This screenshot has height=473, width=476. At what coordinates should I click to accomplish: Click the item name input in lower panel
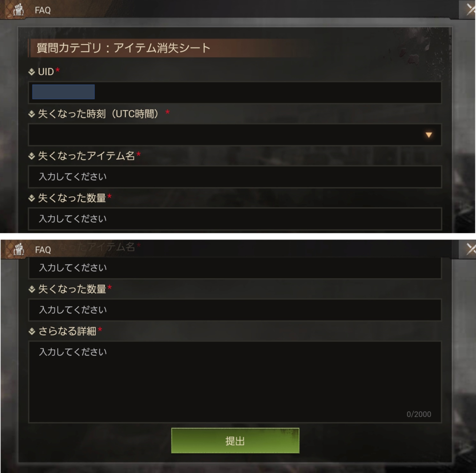(x=235, y=267)
